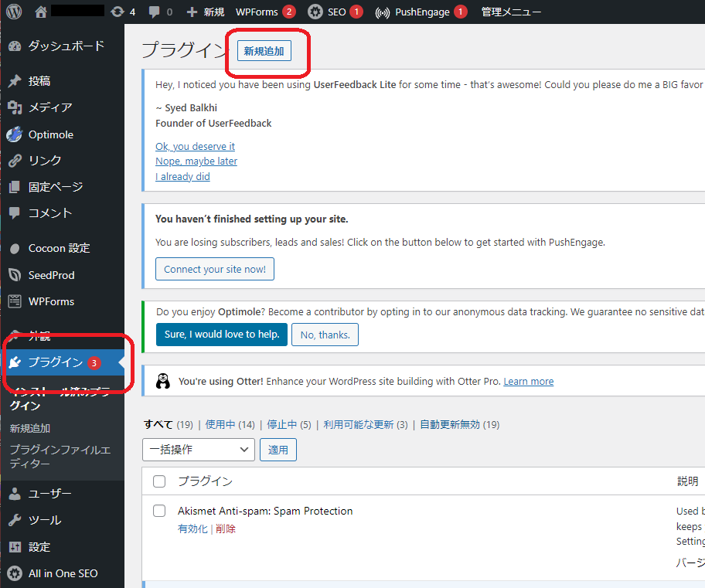
Task: Click Sure, I would love to help.
Action: pos(222,335)
